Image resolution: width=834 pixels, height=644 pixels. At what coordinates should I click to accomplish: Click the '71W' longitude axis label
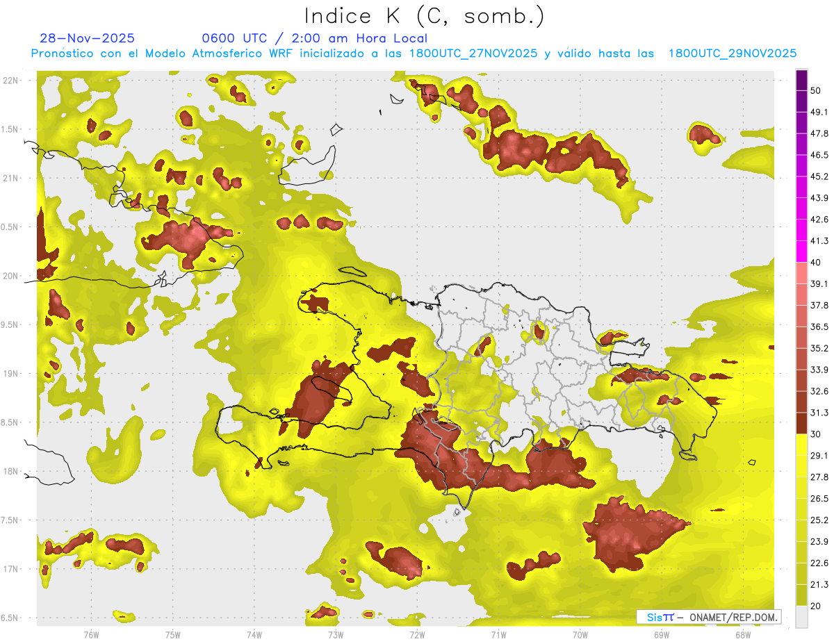click(x=498, y=635)
